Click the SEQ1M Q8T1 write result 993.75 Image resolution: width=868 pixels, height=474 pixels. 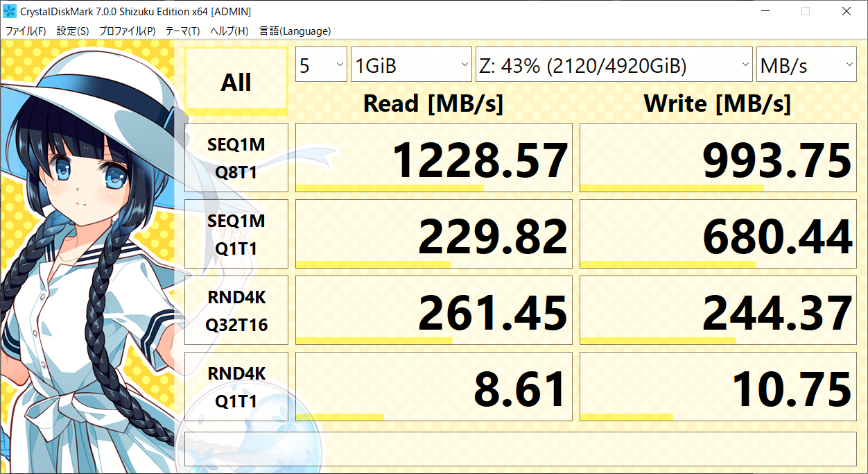click(x=718, y=158)
